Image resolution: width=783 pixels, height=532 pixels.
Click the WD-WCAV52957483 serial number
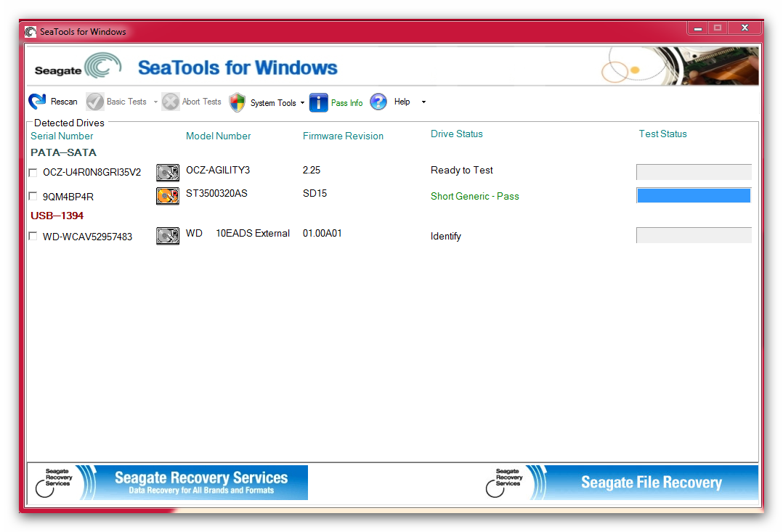click(87, 237)
